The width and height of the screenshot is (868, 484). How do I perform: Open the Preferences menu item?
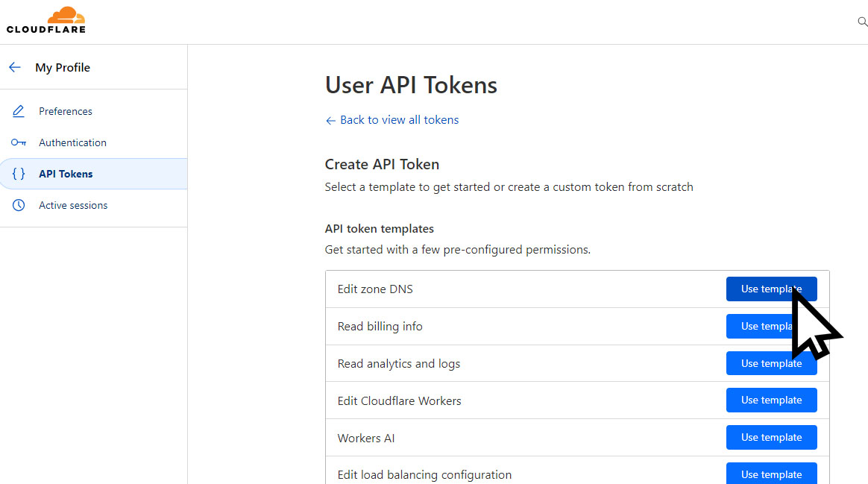[x=66, y=111]
